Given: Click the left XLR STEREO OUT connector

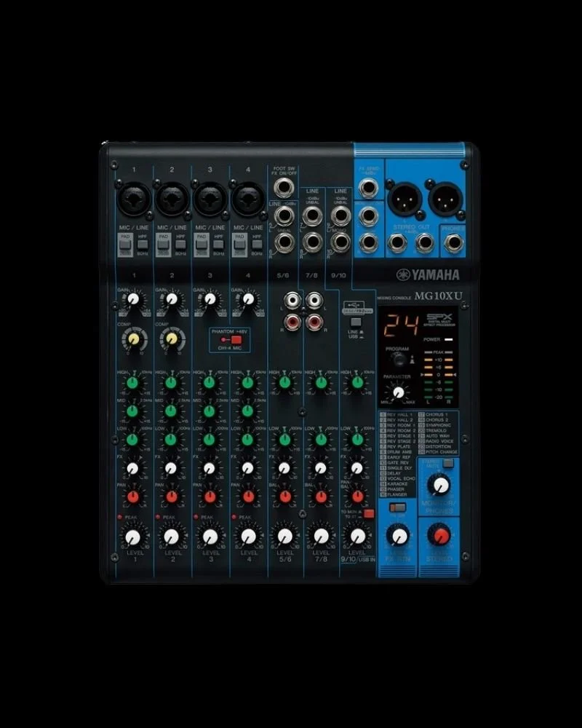Looking at the screenshot, I should (404, 199).
